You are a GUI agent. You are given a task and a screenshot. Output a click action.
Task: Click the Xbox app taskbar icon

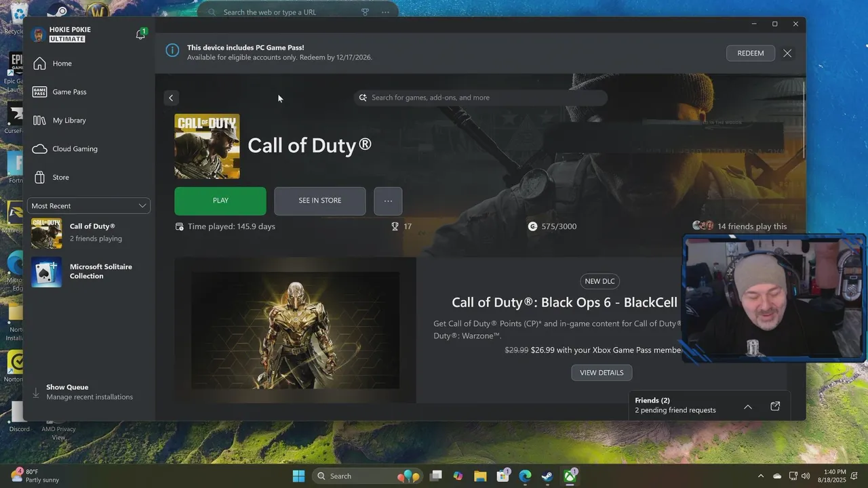pos(570,476)
